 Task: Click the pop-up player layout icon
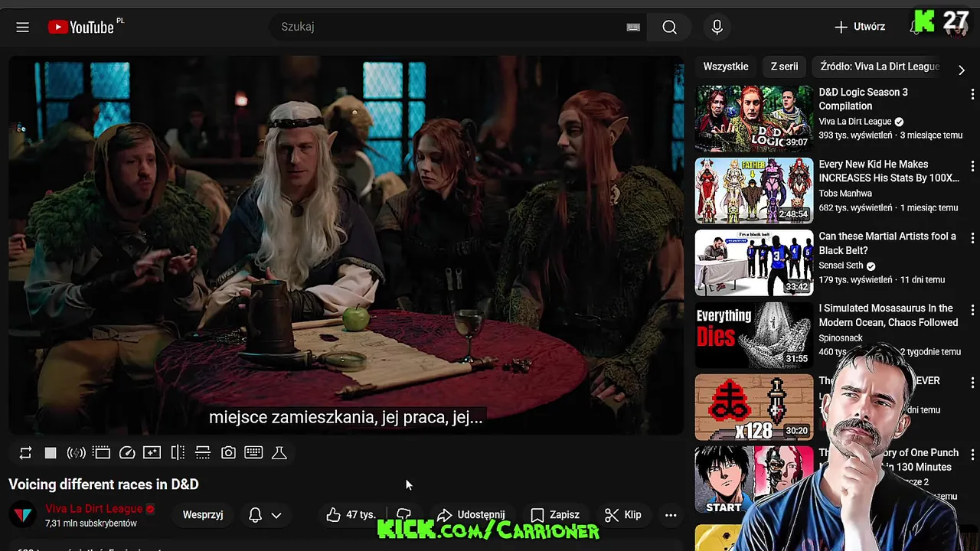click(x=203, y=453)
